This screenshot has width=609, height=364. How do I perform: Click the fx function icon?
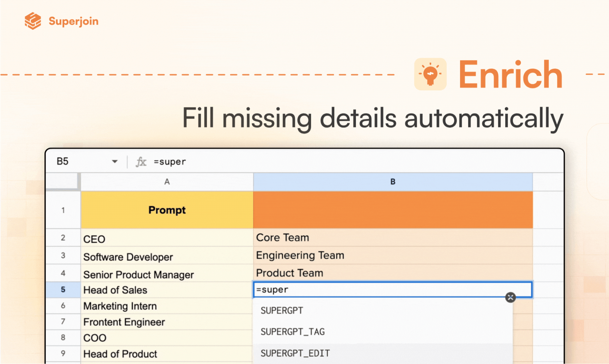coord(141,161)
